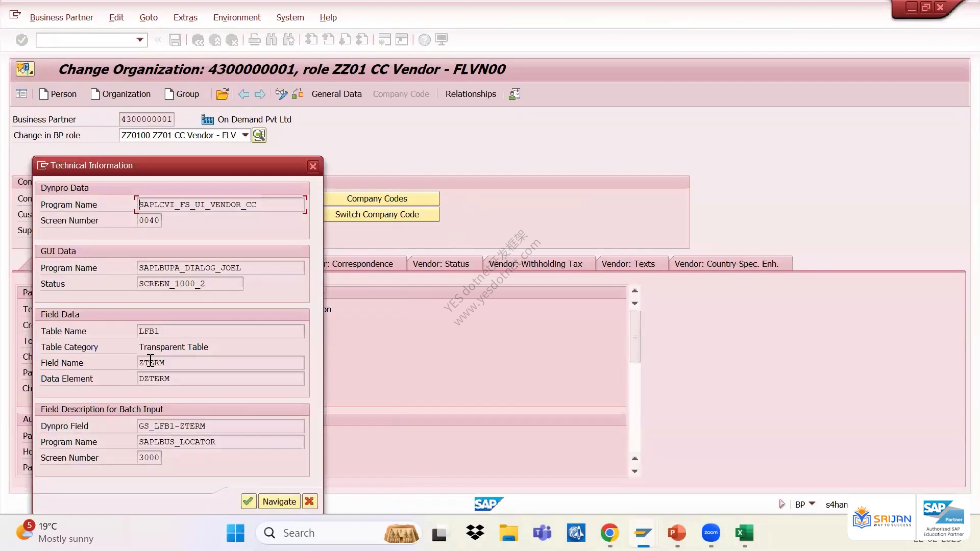The width and height of the screenshot is (980, 551).
Task: Click the Print icon
Action: tap(254, 40)
